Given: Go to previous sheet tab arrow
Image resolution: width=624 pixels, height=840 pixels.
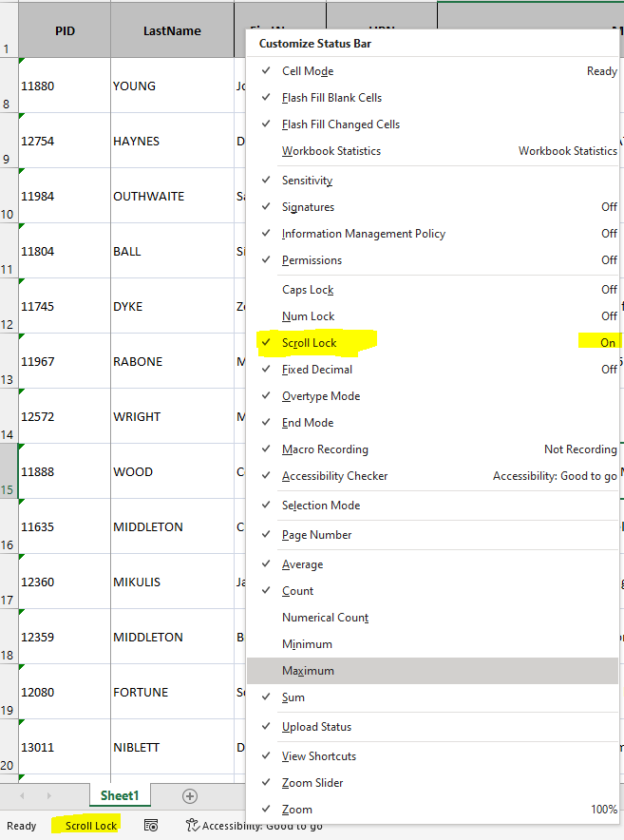Looking at the screenshot, I should click(22, 796).
